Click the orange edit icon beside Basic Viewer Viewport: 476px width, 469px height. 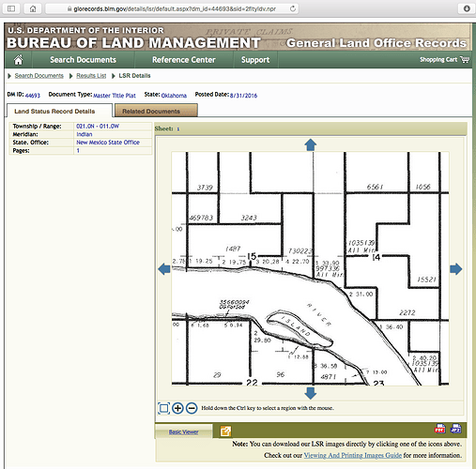pos(225,431)
